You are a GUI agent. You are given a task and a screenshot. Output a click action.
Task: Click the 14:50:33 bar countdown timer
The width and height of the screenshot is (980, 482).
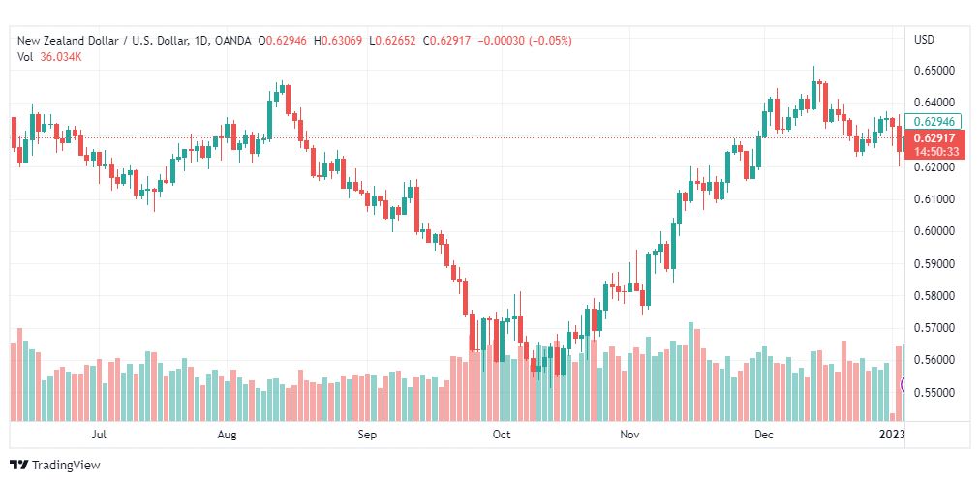pos(935,152)
